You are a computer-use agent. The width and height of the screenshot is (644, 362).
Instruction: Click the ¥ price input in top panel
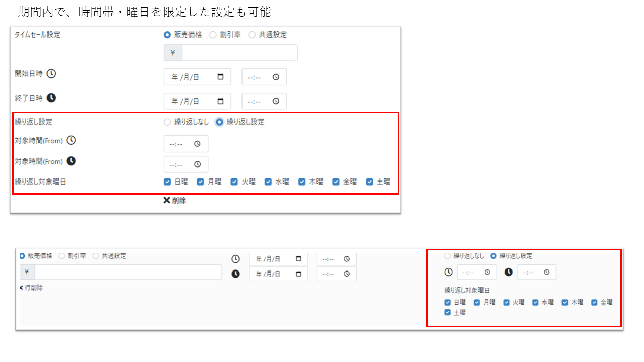pos(239,53)
